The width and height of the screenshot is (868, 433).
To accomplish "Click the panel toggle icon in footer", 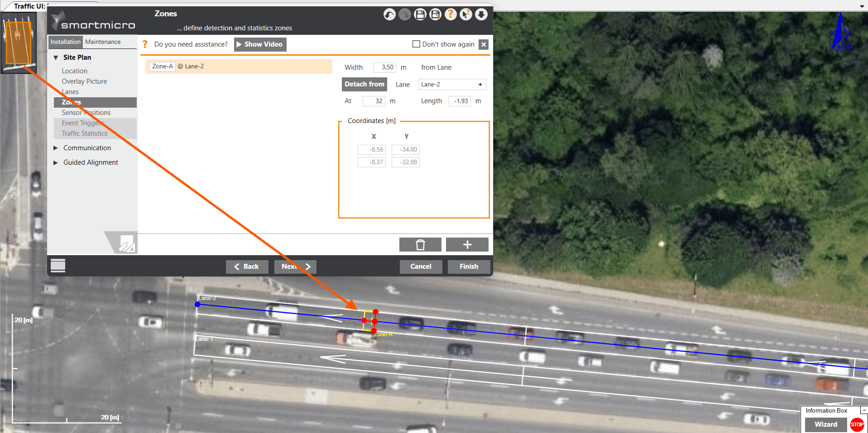I will point(58,266).
